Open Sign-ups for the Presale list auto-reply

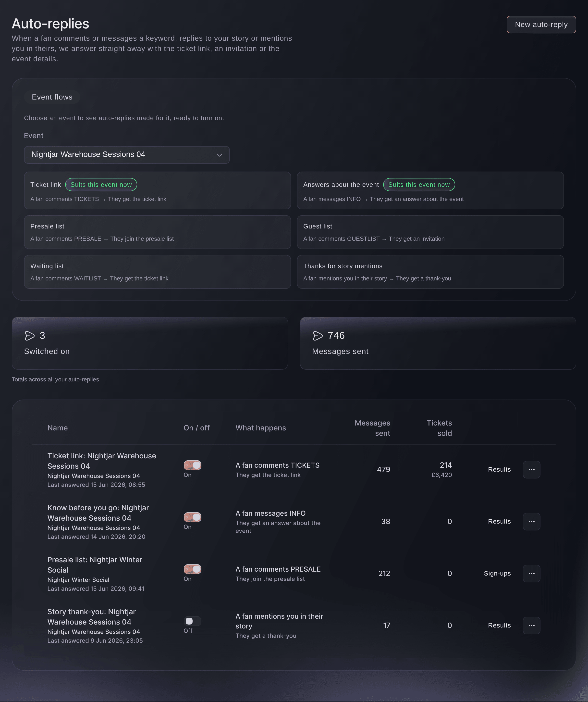coord(497,573)
